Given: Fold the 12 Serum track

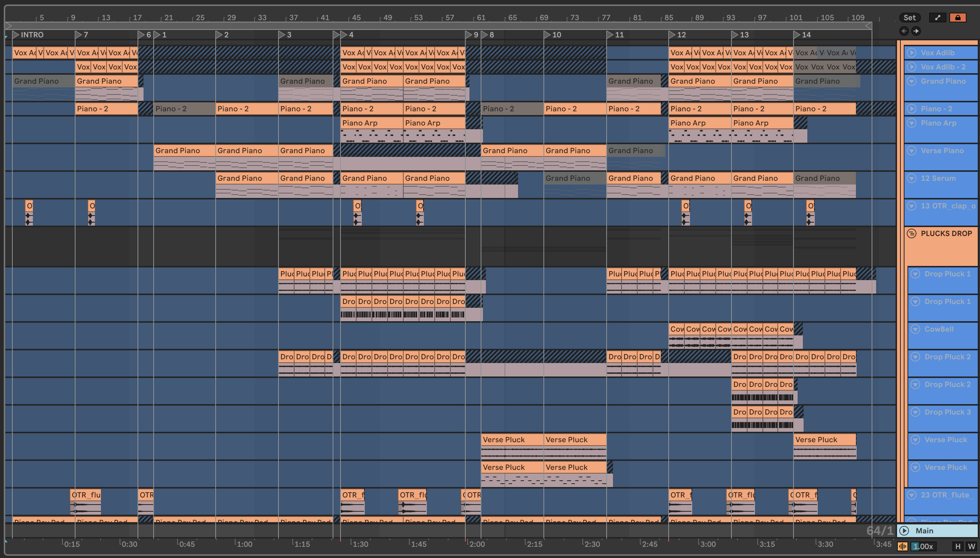Looking at the screenshot, I should [x=912, y=178].
